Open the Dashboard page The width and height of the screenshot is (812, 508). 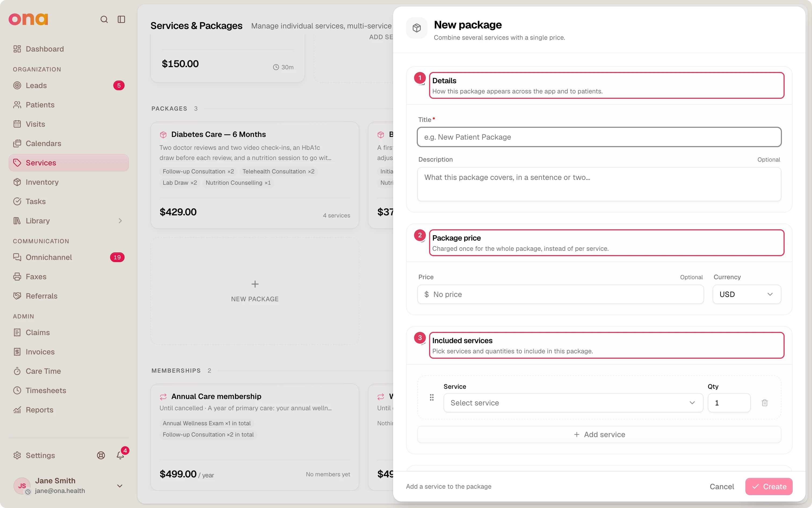[x=68, y=49]
